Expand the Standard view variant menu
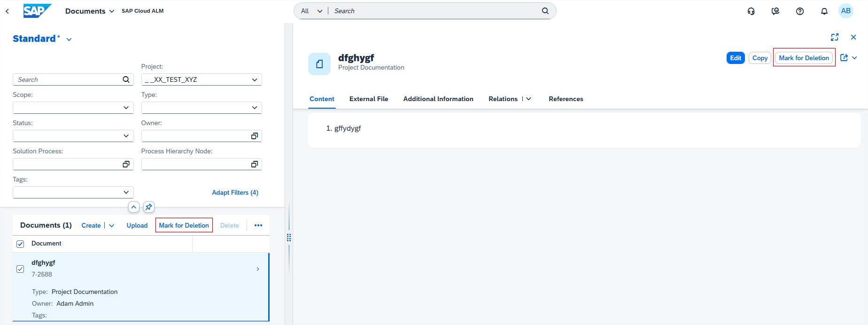This screenshot has height=325, width=868. tap(69, 40)
